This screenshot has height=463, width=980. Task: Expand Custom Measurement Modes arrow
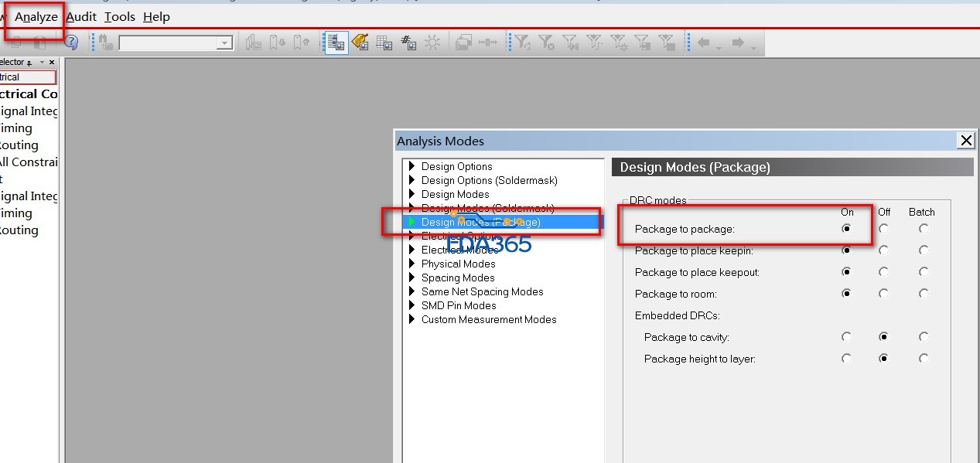pos(412,319)
